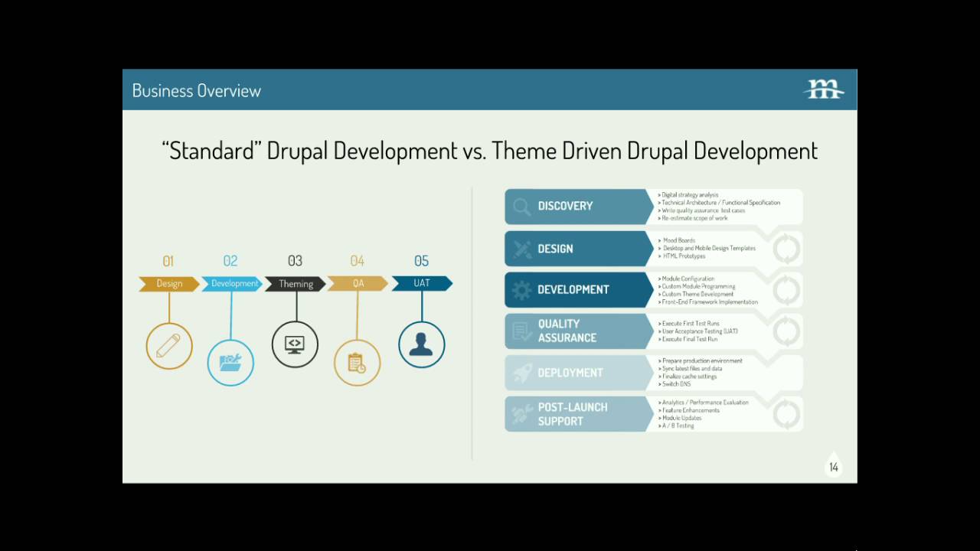The width and height of the screenshot is (980, 551).
Task: Click the QUALITY ASSURANCE phase label
Action: (x=567, y=331)
